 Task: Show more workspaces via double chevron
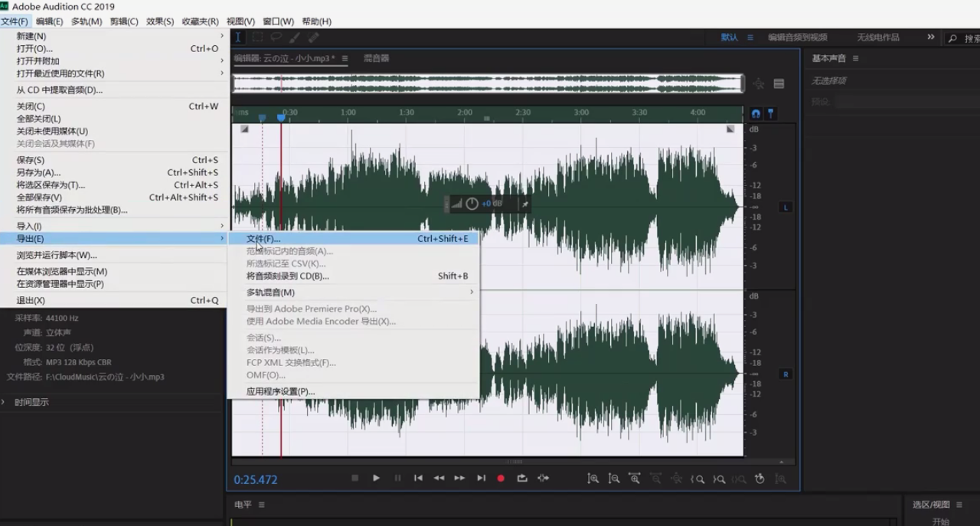click(x=931, y=37)
